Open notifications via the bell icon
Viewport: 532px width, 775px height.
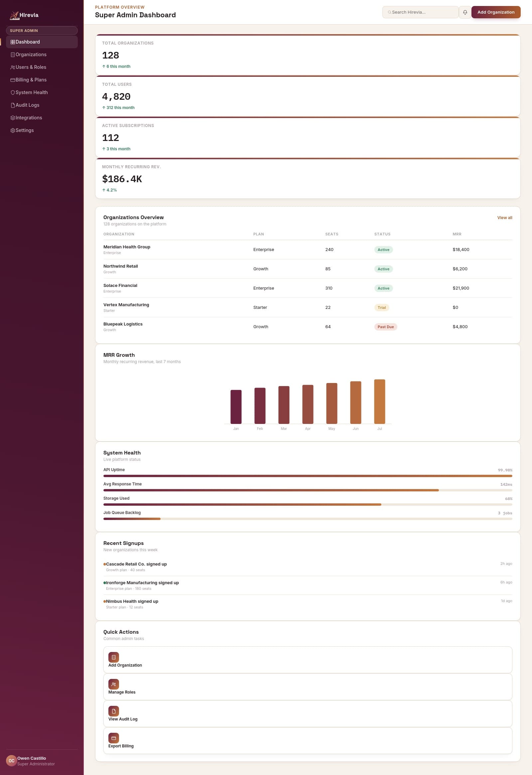click(x=465, y=12)
